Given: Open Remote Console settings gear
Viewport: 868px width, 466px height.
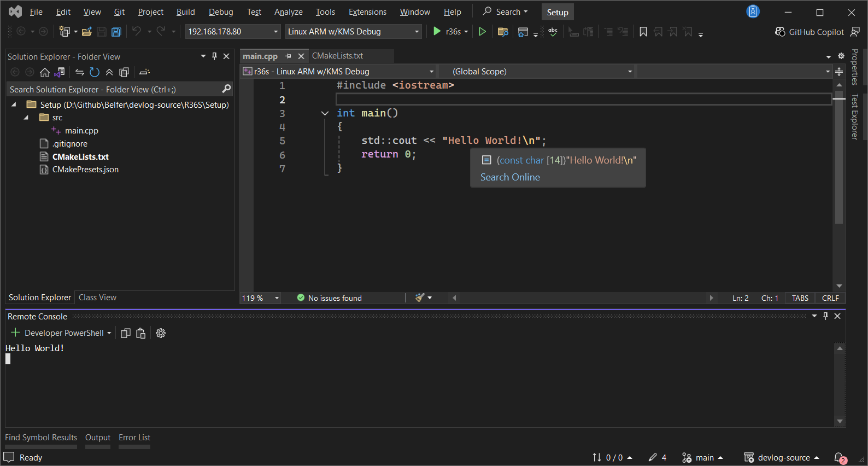Looking at the screenshot, I should (161, 333).
